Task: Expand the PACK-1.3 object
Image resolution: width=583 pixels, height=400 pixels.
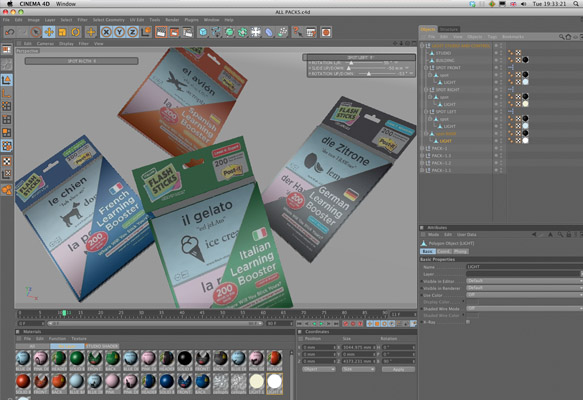Action: [x=422, y=156]
